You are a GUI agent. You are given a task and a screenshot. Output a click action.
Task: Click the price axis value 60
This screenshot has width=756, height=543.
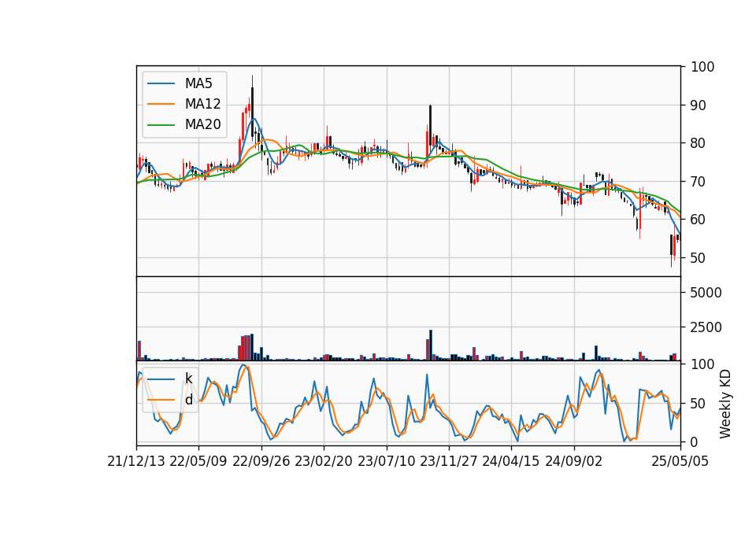[x=699, y=220]
